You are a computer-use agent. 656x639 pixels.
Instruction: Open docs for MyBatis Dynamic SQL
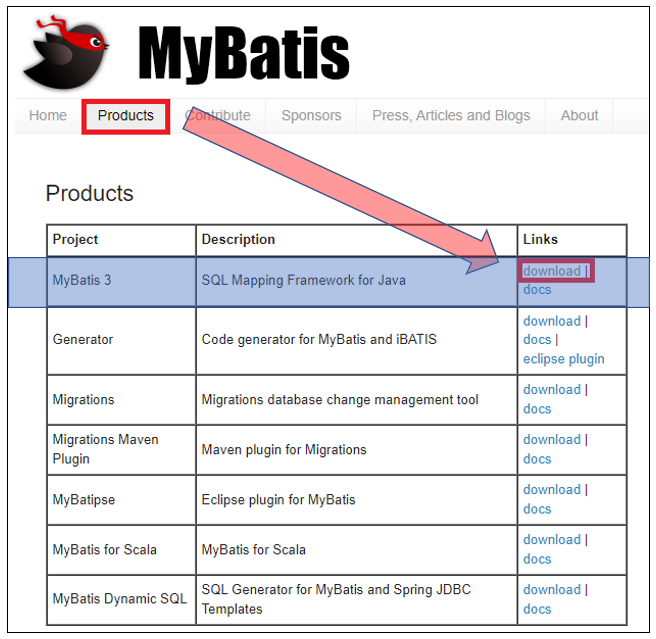coord(537,609)
